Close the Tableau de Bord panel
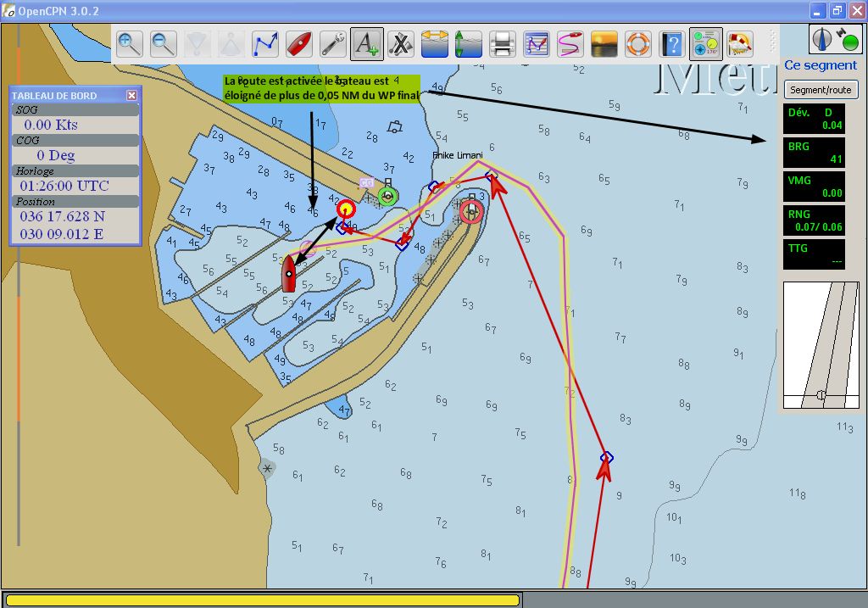 click(x=131, y=96)
